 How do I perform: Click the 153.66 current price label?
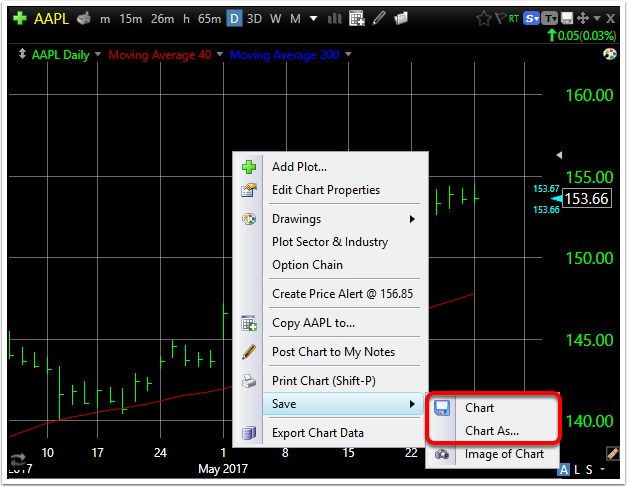coord(587,198)
